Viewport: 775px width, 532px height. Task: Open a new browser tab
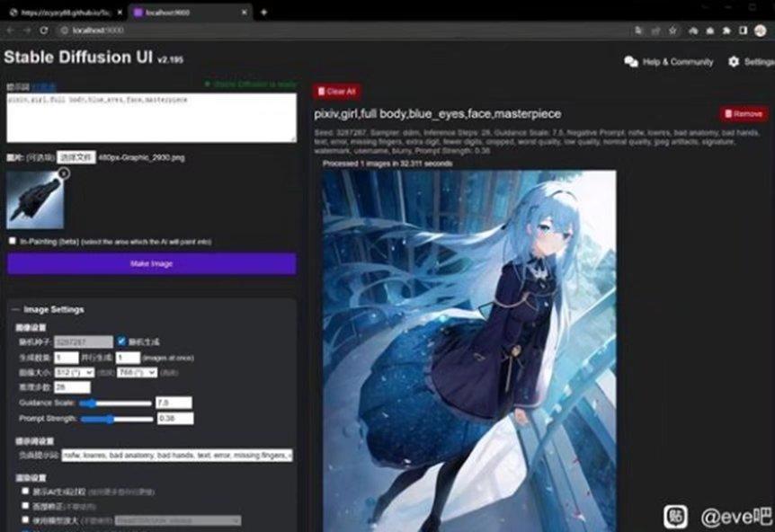pyautogui.click(x=264, y=13)
